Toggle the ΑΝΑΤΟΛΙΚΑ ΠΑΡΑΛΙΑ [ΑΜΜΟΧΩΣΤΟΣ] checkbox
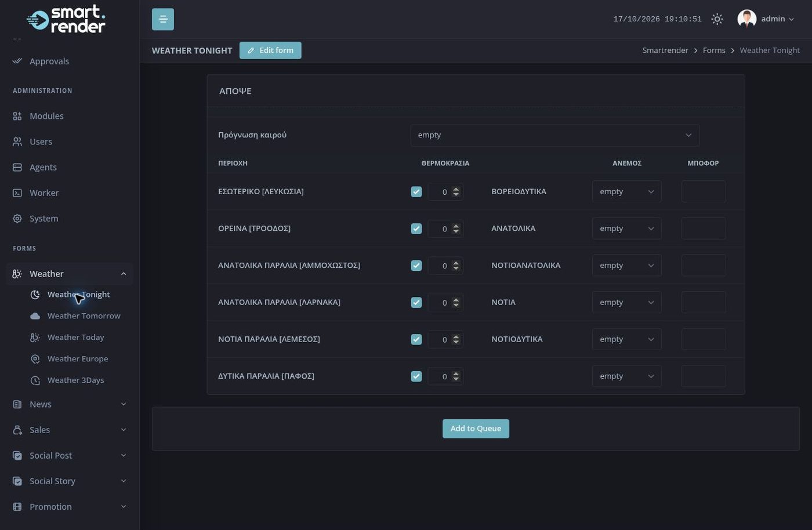Image resolution: width=812 pixels, height=530 pixels. coord(416,266)
